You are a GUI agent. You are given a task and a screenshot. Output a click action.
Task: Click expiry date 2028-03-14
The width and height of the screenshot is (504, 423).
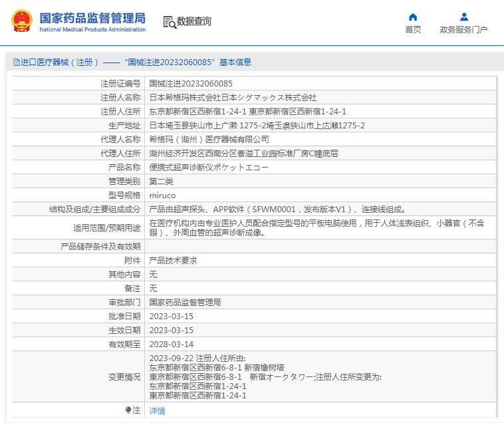[x=172, y=345]
